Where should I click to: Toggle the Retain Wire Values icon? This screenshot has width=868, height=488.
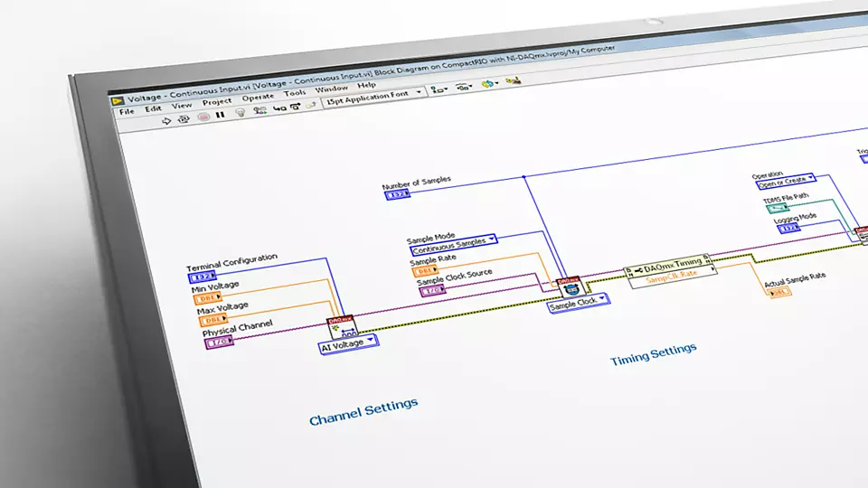(259, 110)
